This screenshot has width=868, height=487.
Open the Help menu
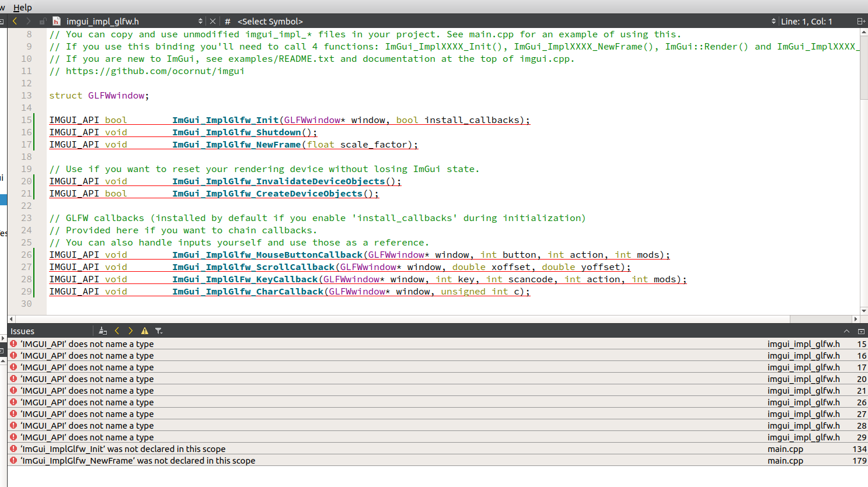[22, 7]
